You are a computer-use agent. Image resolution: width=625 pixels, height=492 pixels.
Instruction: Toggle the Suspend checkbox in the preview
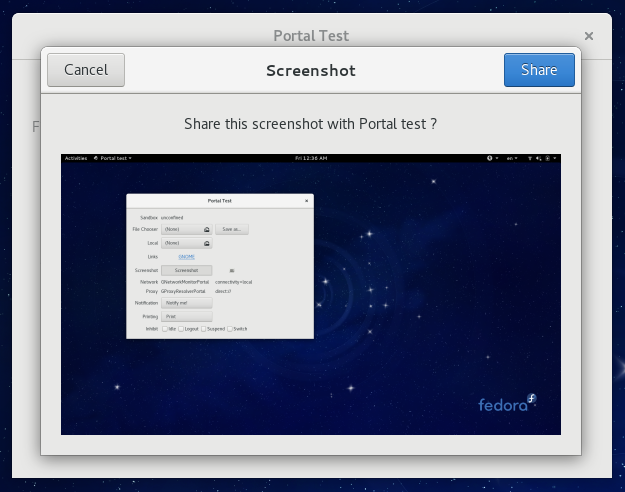[x=203, y=328]
